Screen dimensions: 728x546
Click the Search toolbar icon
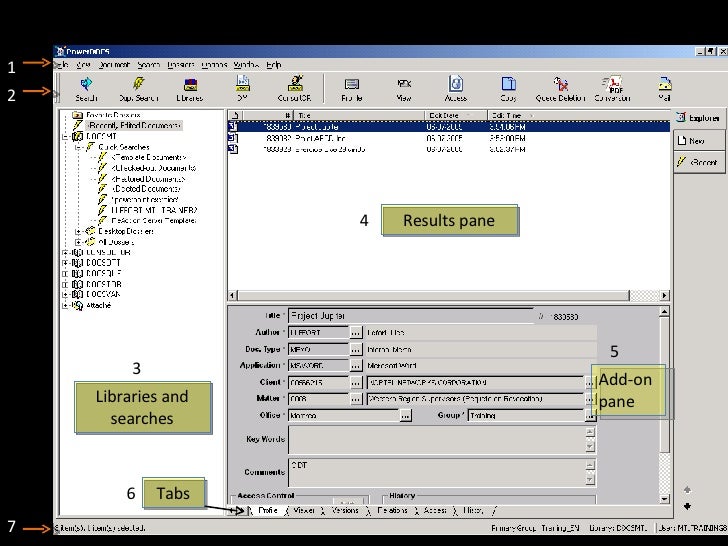click(86, 89)
